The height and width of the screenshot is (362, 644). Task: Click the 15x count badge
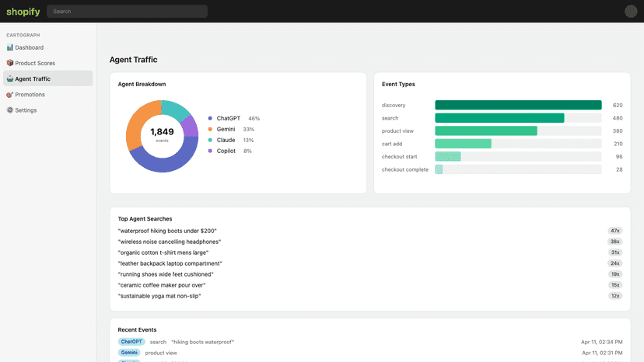click(x=615, y=285)
